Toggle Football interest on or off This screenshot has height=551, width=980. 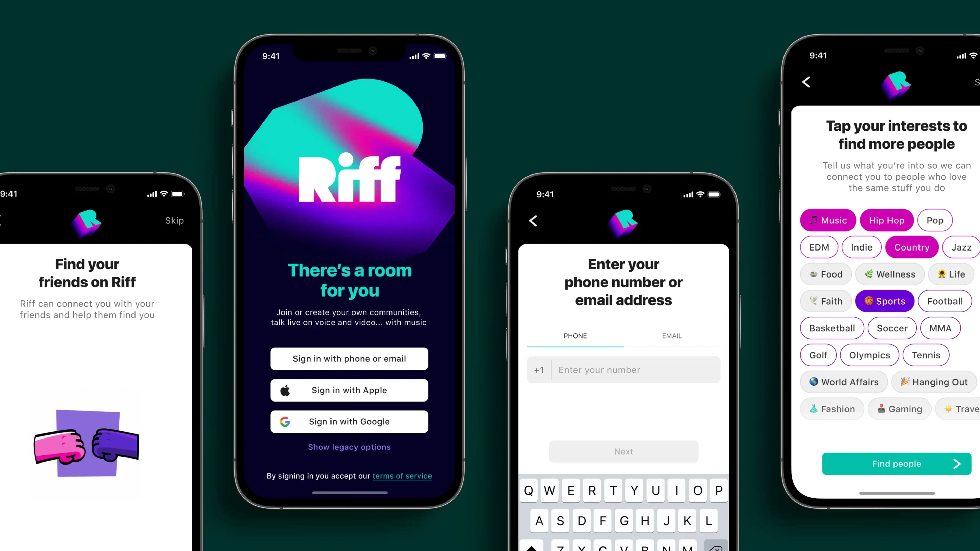[943, 301]
